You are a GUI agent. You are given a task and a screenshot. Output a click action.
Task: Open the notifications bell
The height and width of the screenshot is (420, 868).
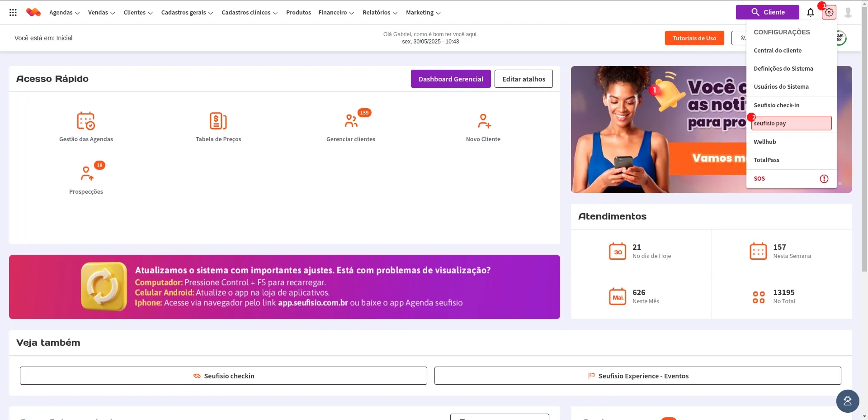point(810,13)
